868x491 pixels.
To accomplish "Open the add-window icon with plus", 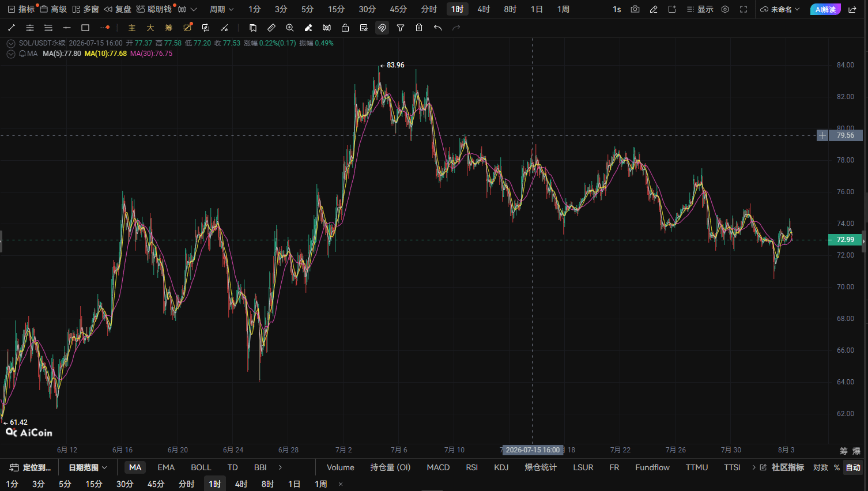I will click(672, 9).
